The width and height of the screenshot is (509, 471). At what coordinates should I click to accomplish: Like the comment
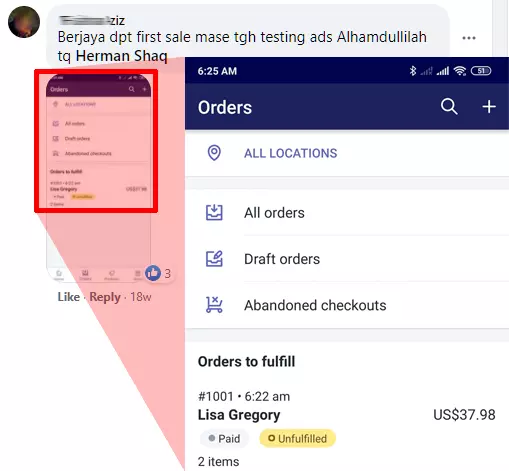[x=69, y=297]
